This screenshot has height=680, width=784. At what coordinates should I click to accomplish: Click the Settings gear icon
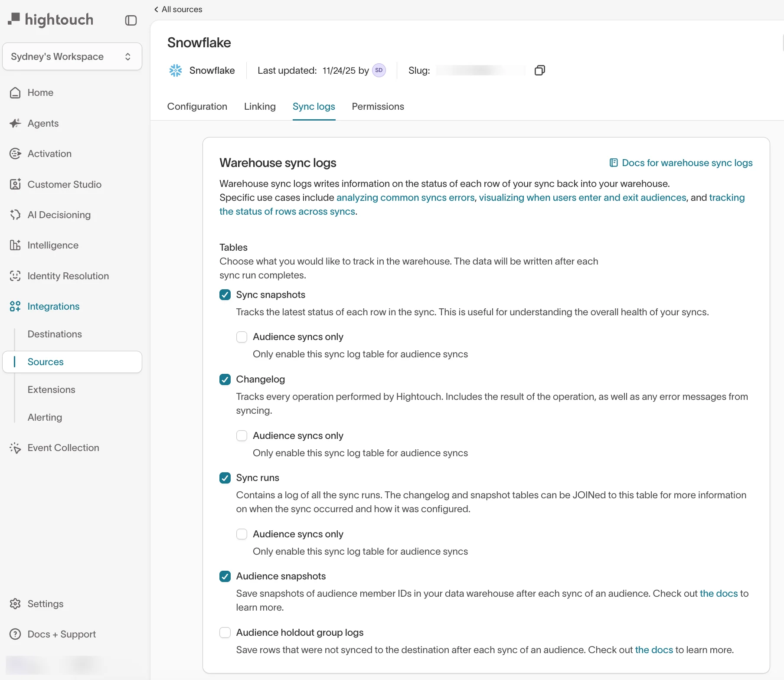click(x=15, y=604)
